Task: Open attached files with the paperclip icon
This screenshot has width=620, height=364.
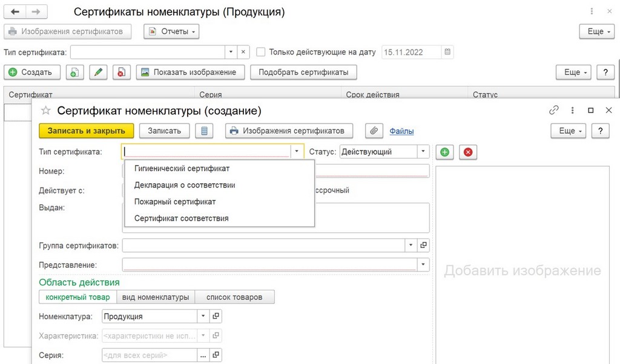Action: point(374,131)
